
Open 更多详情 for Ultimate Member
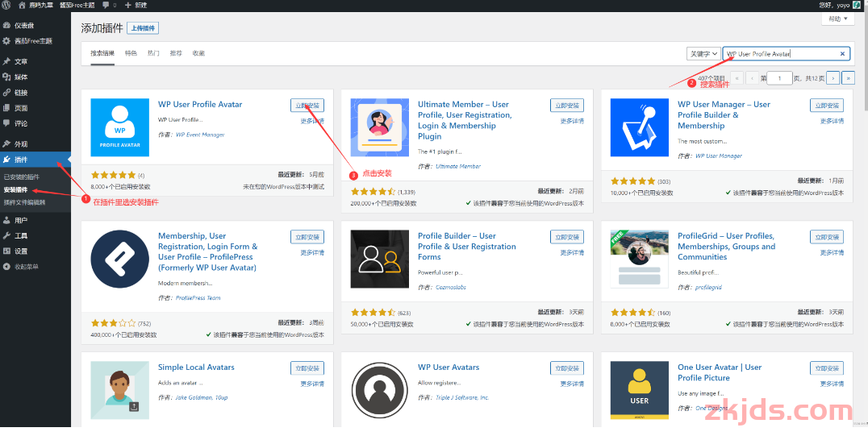click(x=572, y=121)
